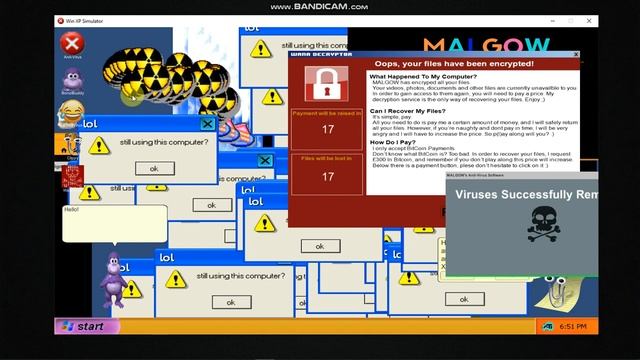Click ok in lol dialog overlapped by Wana Decryptor
This screenshot has height=360, width=640.
[320, 246]
